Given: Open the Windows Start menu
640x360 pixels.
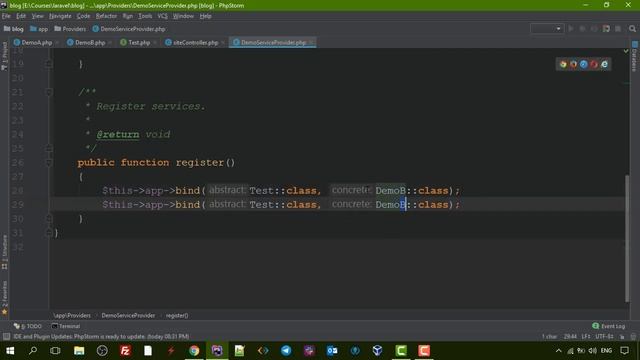Looking at the screenshot, I should [x=10, y=351].
